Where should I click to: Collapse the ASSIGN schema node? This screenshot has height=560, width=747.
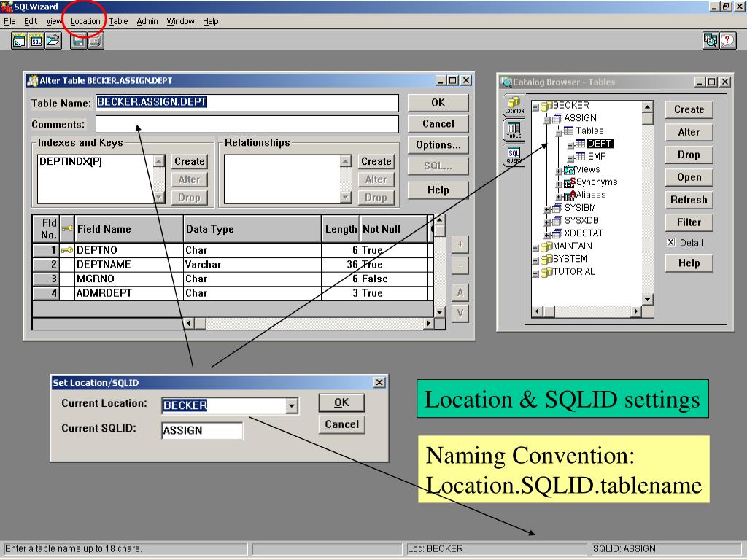point(547,120)
